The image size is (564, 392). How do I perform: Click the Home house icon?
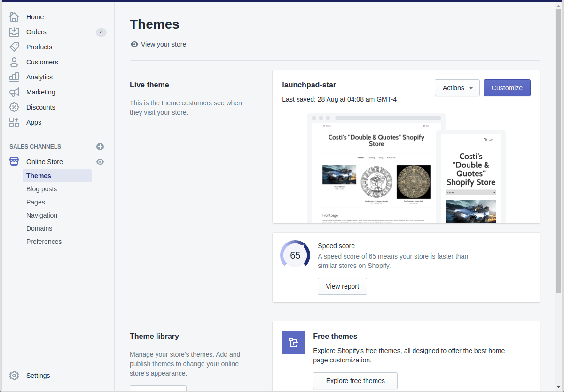[x=14, y=17]
